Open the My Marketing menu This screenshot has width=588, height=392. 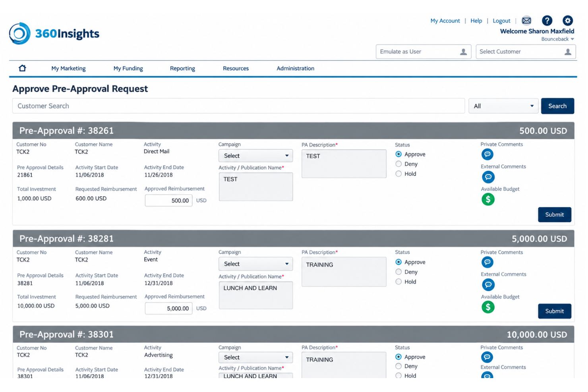(x=68, y=68)
